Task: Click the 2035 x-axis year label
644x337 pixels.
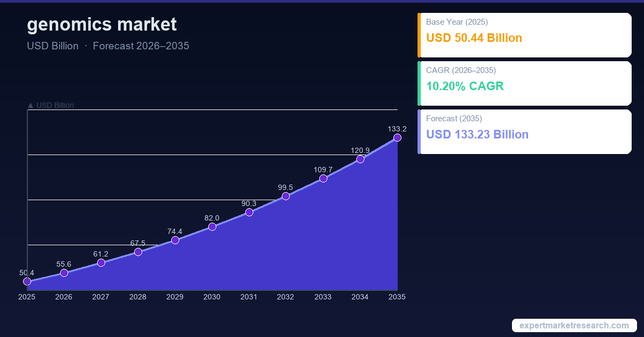Action: click(397, 297)
